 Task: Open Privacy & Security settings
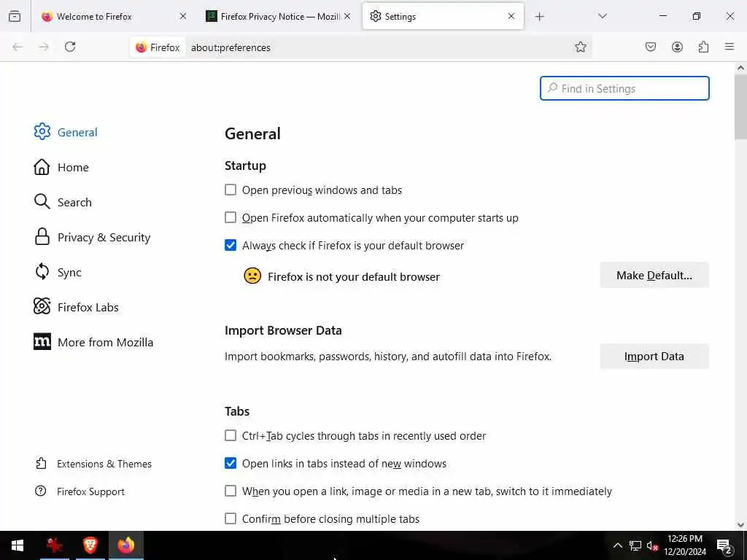click(x=93, y=237)
